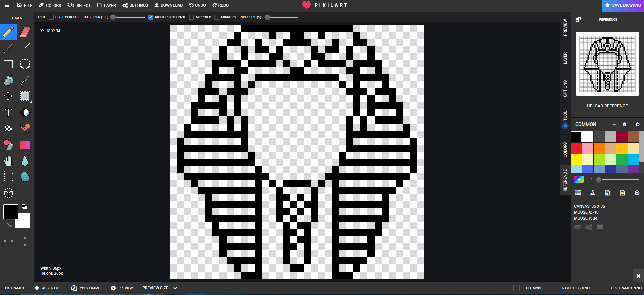Screen dimensions: 644x295
Task: Close the bottom frames panel
Action: click(x=638, y=276)
